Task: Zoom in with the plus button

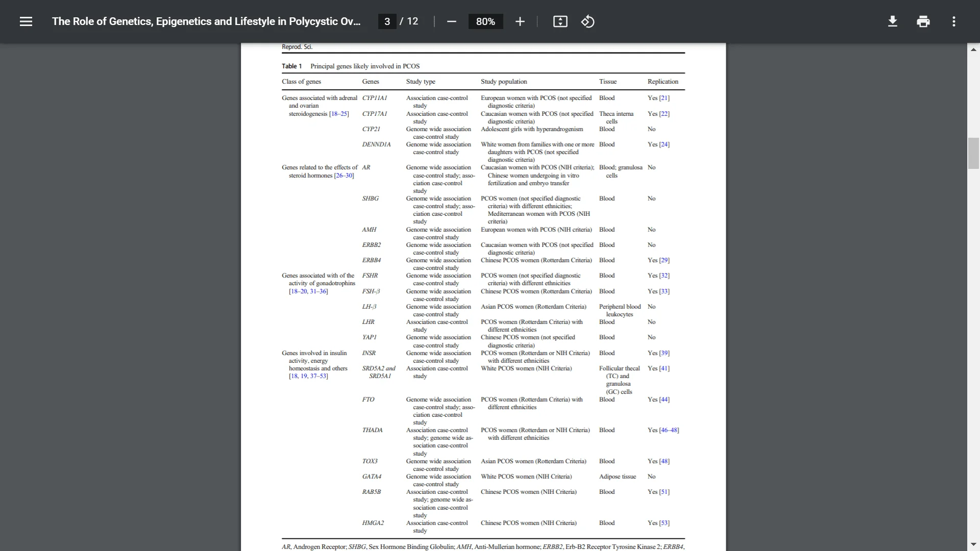Action: click(x=520, y=21)
